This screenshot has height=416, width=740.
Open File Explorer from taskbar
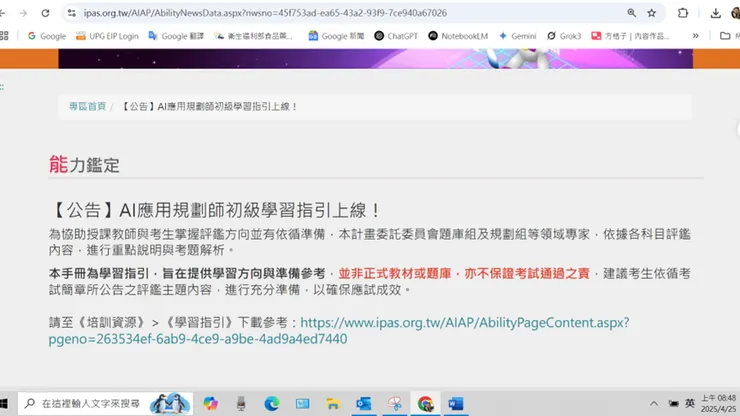pos(333,404)
